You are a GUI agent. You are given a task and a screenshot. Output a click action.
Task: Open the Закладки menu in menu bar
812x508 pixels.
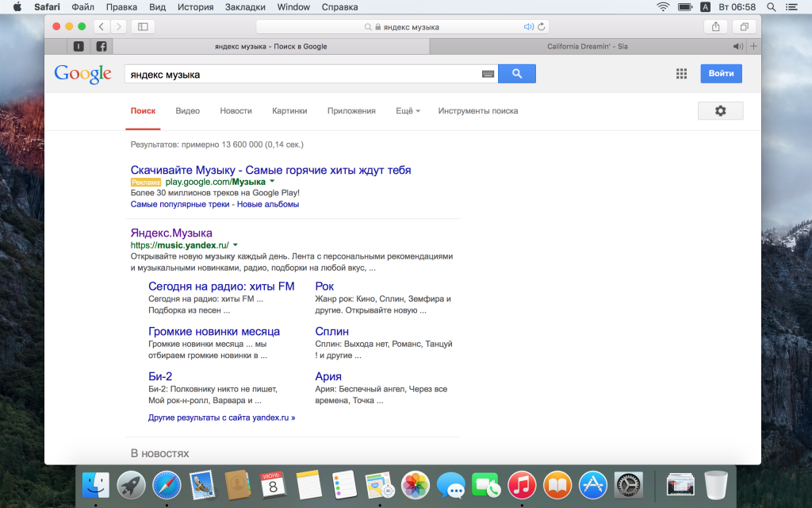tap(247, 7)
